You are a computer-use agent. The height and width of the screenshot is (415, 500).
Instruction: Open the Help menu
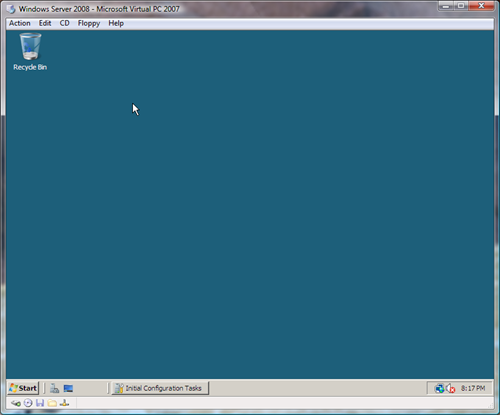(x=116, y=23)
